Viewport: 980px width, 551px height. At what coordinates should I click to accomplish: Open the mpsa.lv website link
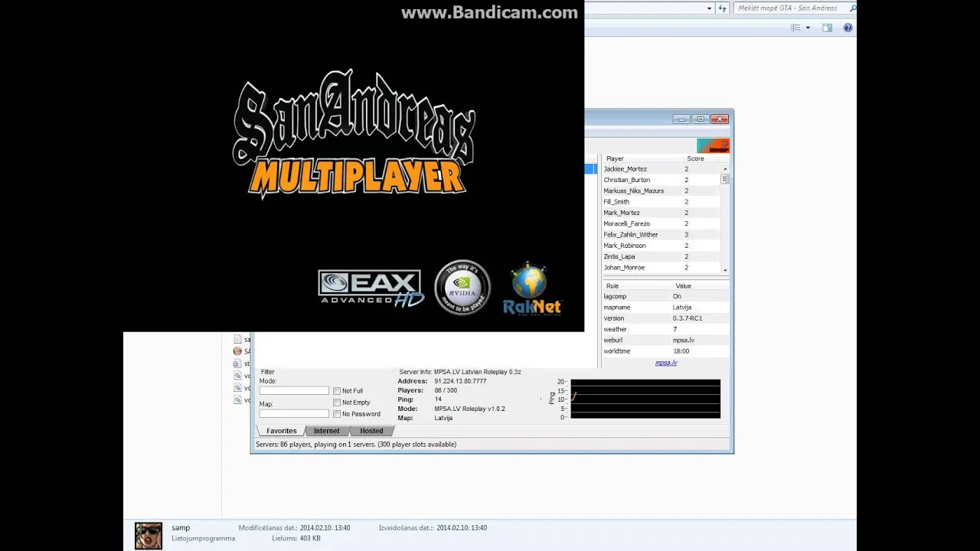coord(666,363)
